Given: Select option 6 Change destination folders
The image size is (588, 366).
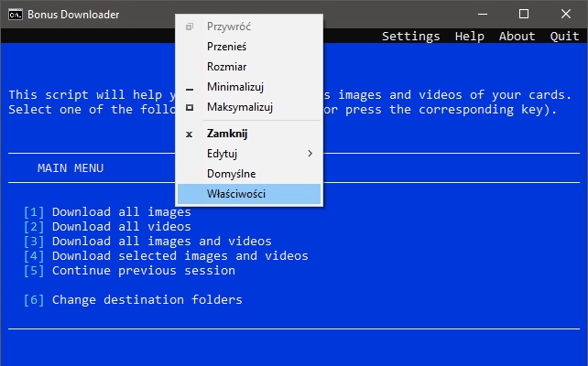Looking at the screenshot, I should [x=147, y=300].
